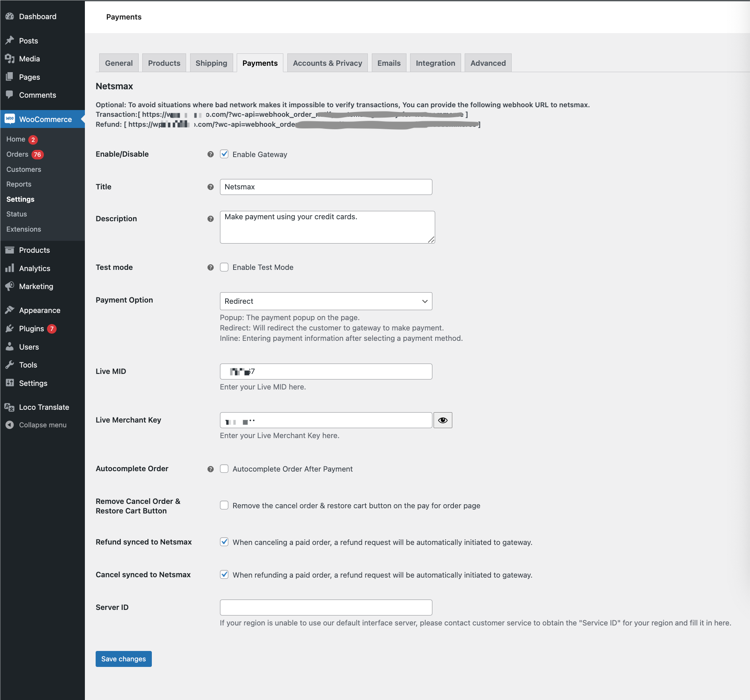Viewport: 750px width, 700px height.
Task: Open the Payment Option Redirect dropdown
Action: coord(326,301)
